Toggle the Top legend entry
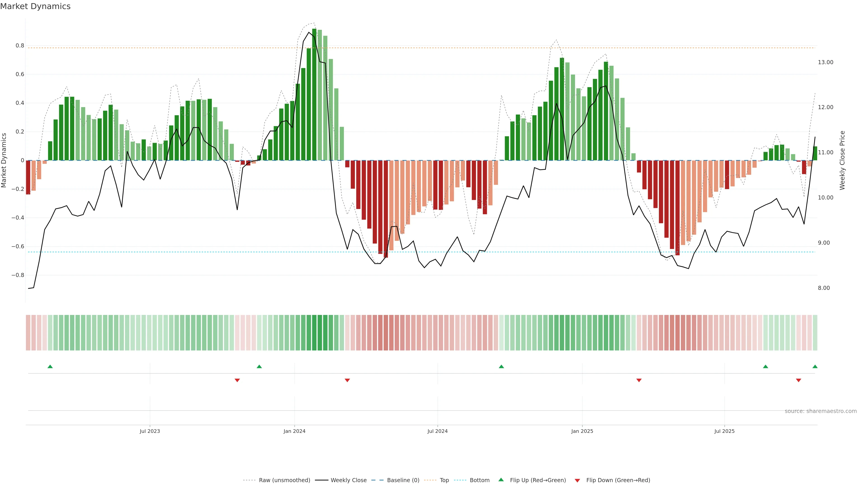This screenshot has height=488, width=868. point(444,480)
